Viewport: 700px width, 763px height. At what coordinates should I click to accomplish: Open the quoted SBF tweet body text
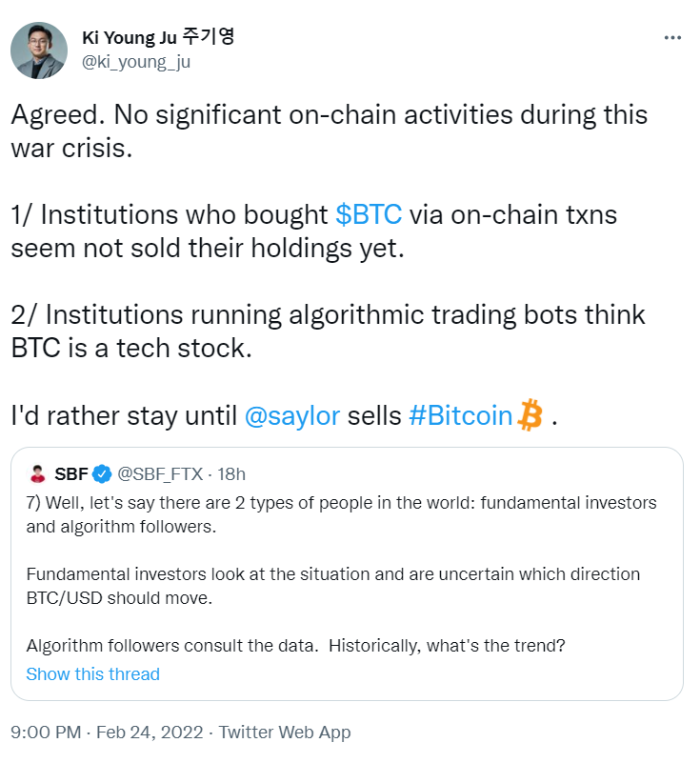341,513
